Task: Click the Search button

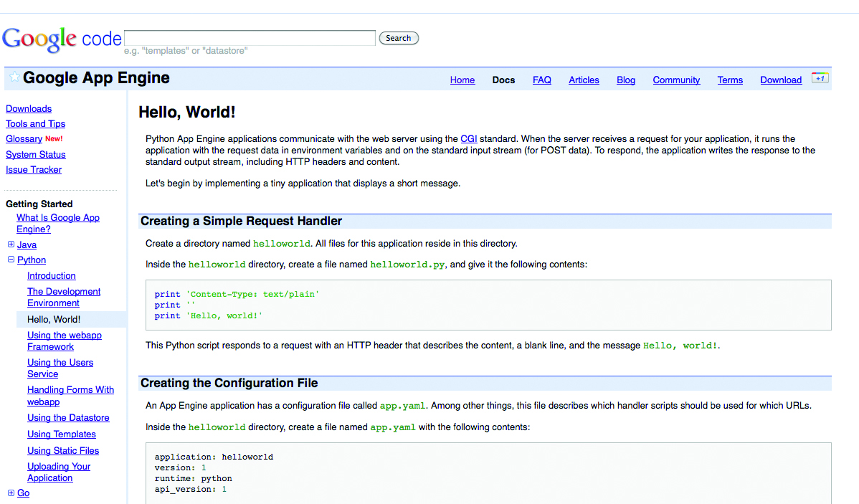Action: tap(398, 38)
